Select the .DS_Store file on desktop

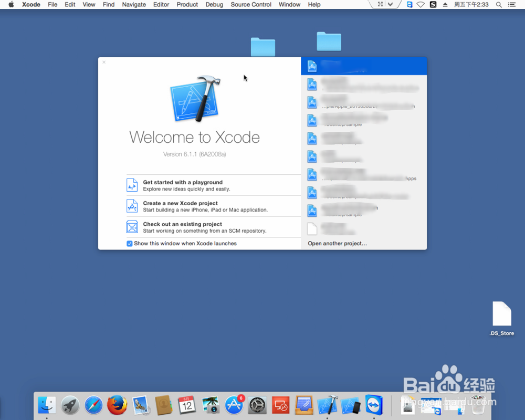click(x=501, y=318)
